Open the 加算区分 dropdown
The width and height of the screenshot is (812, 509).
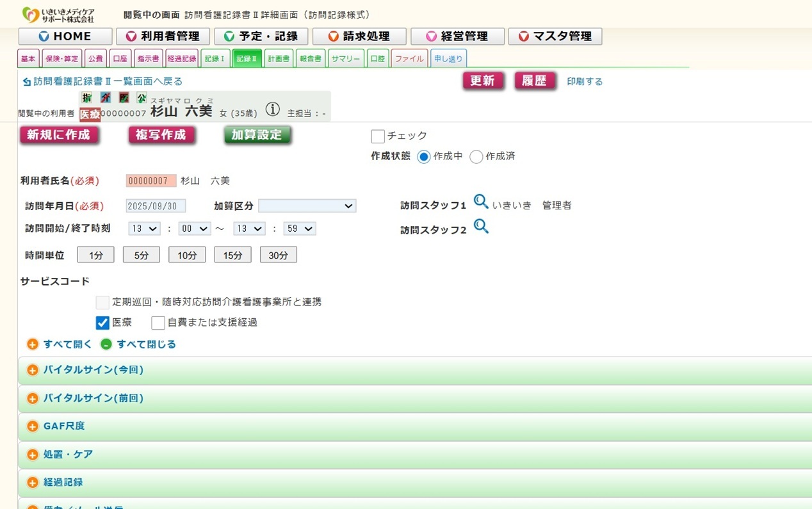click(307, 206)
